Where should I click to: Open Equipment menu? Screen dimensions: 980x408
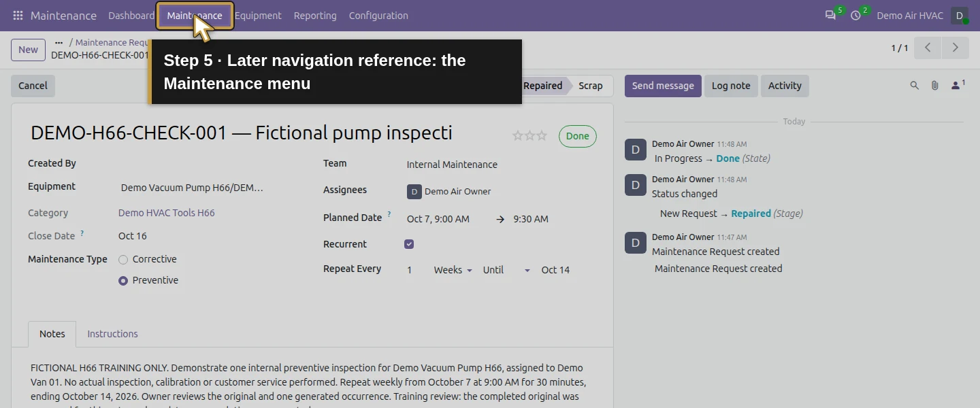[x=258, y=16]
